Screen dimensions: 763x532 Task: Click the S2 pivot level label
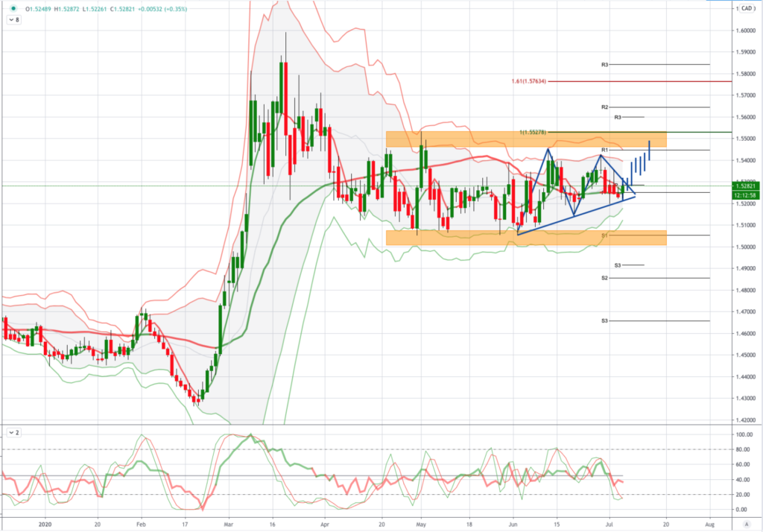pyautogui.click(x=605, y=278)
